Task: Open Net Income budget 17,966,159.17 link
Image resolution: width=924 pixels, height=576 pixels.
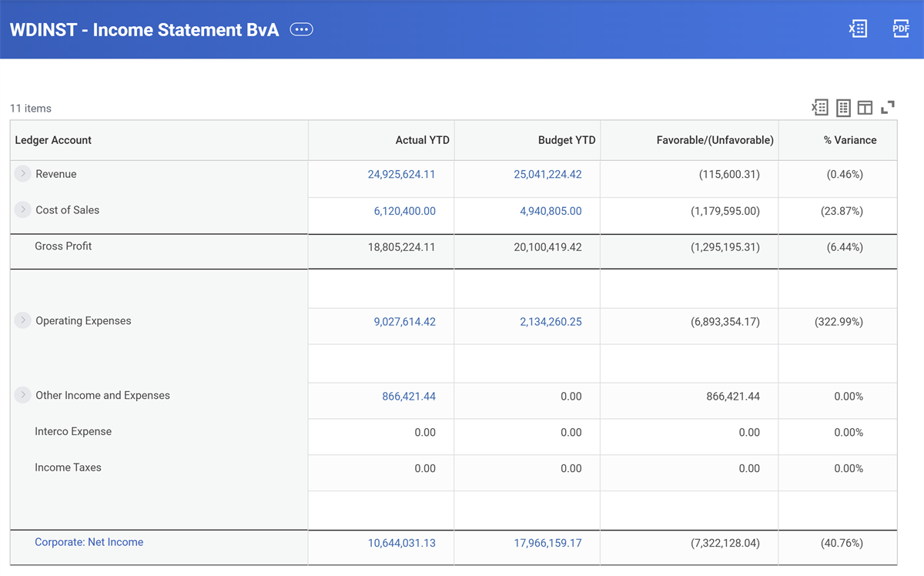Action: click(x=547, y=543)
